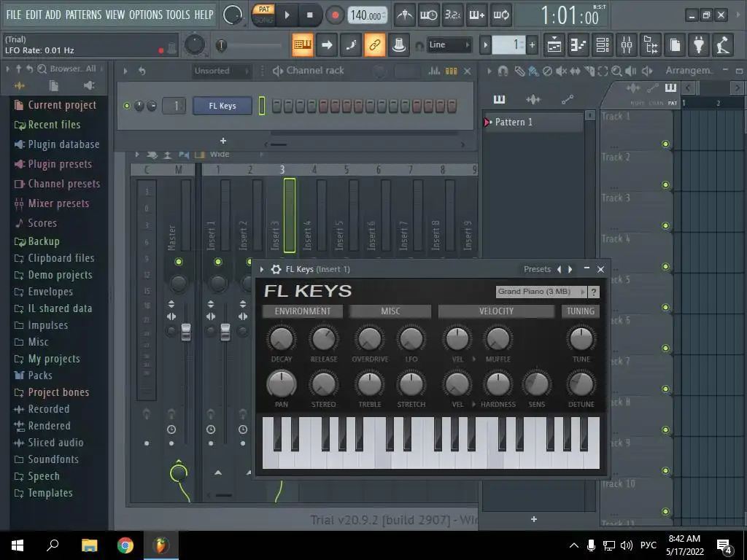Viewport: 747px width, 560px height.
Task: Click the Master volume fader in Mixer
Action: [x=186, y=332]
